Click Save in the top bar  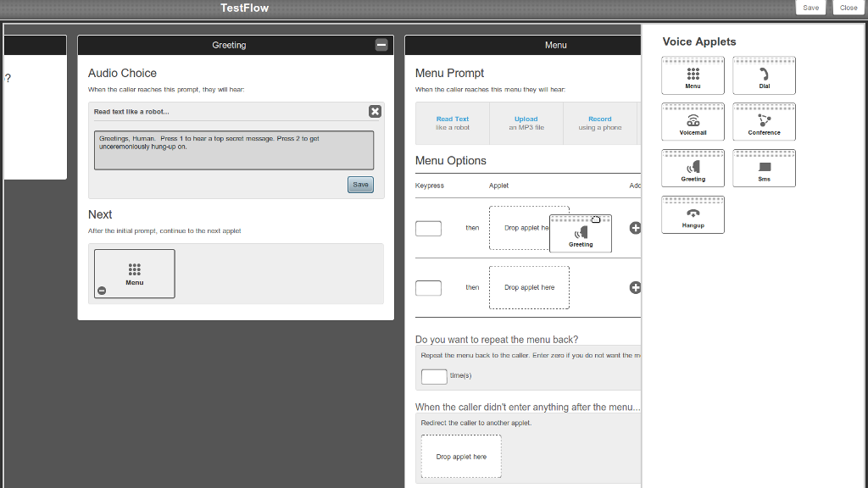tap(810, 8)
